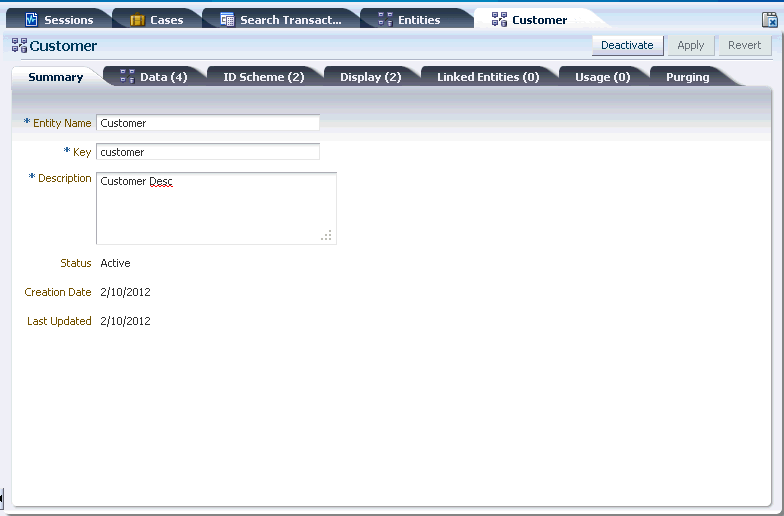Open the Search Transactions tab
This screenshot has height=516, width=784.
coord(281,20)
